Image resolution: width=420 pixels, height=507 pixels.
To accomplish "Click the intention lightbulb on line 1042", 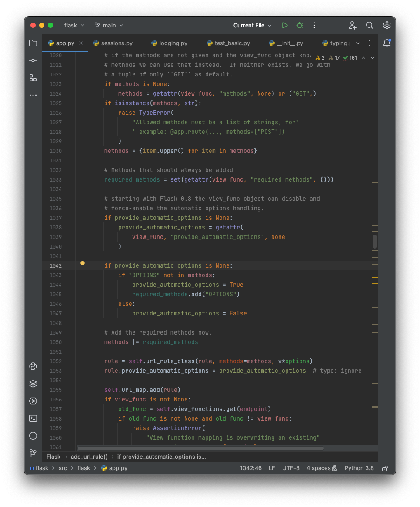I will click(x=83, y=264).
